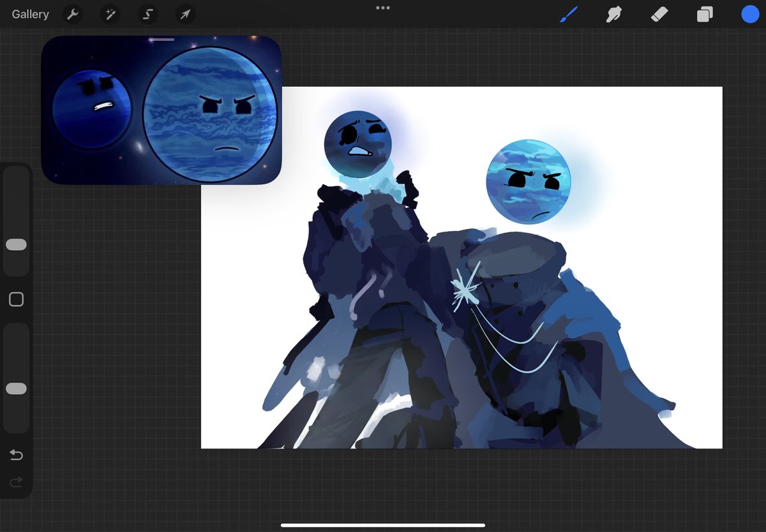The height and width of the screenshot is (532, 766).
Task: Tap the Undo arrow
Action: coord(16,455)
